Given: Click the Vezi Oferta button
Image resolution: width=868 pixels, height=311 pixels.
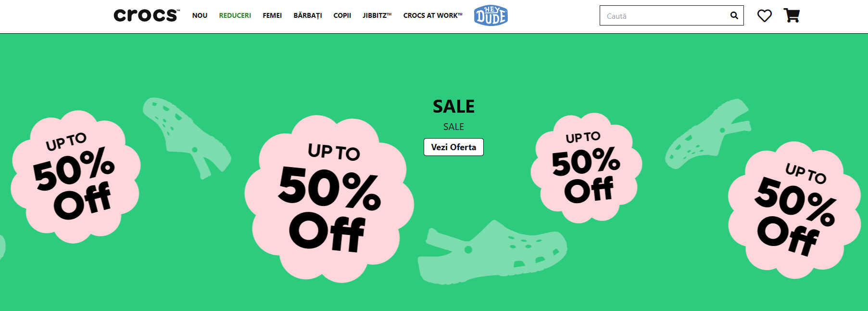Looking at the screenshot, I should [453, 147].
